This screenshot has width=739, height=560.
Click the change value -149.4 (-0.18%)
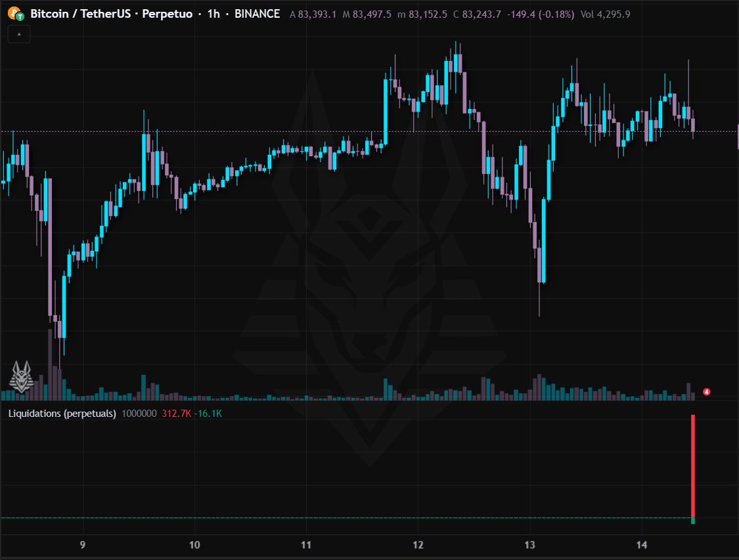pos(541,14)
